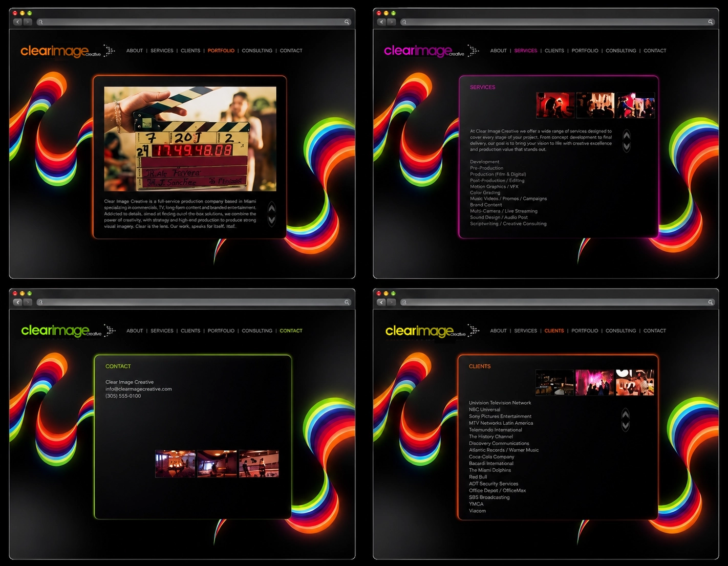This screenshot has height=566, width=728.
Task: Open PORTFOLIO menu in Contact window
Action: point(221,331)
